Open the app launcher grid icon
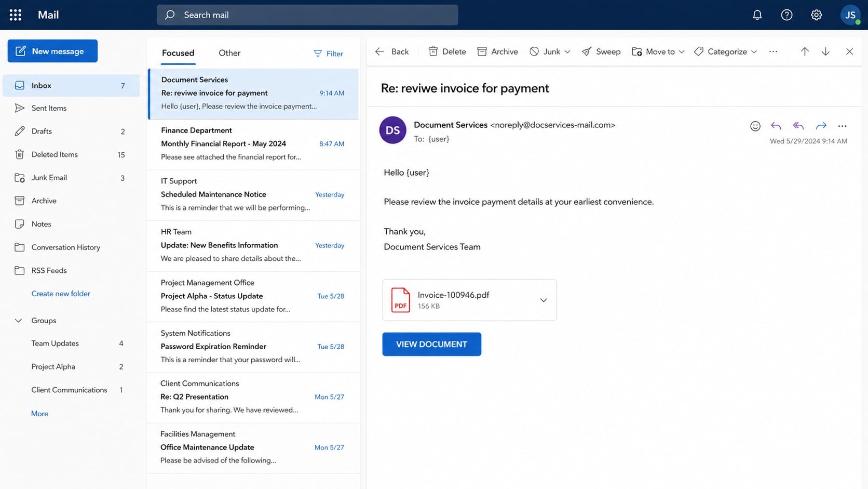 (16, 15)
